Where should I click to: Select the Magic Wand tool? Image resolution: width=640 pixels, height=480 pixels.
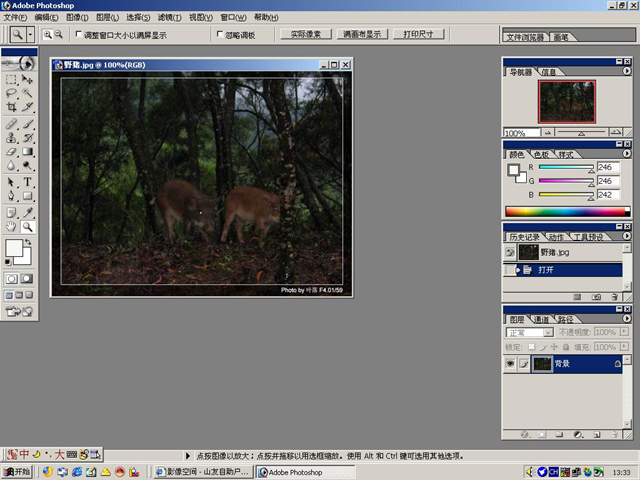pyautogui.click(x=27, y=93)
